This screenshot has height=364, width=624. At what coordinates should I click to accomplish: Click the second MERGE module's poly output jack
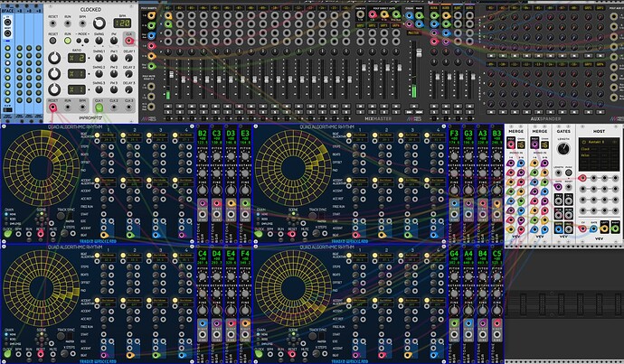click(x=534, y=145)
